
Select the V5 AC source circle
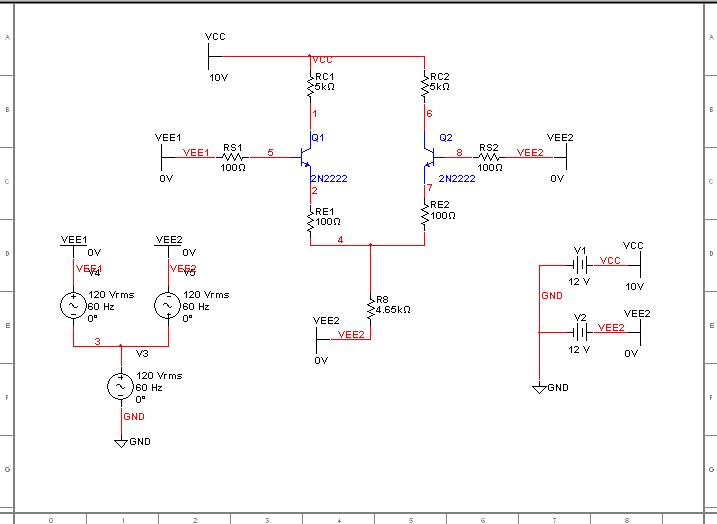(168, 305)
